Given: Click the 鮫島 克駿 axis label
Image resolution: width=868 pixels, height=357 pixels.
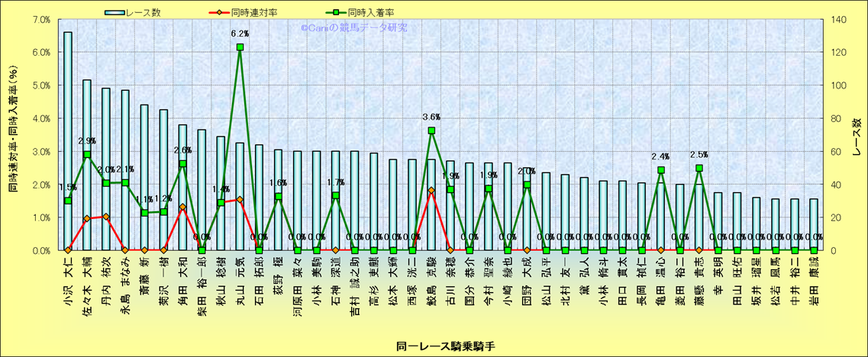Looking at the screenshot, I should 431,286.
